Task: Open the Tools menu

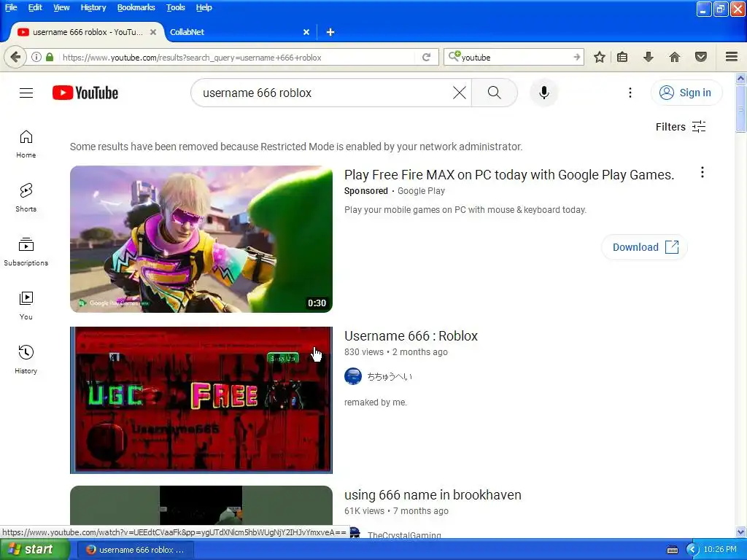Action: click(175, 7)
